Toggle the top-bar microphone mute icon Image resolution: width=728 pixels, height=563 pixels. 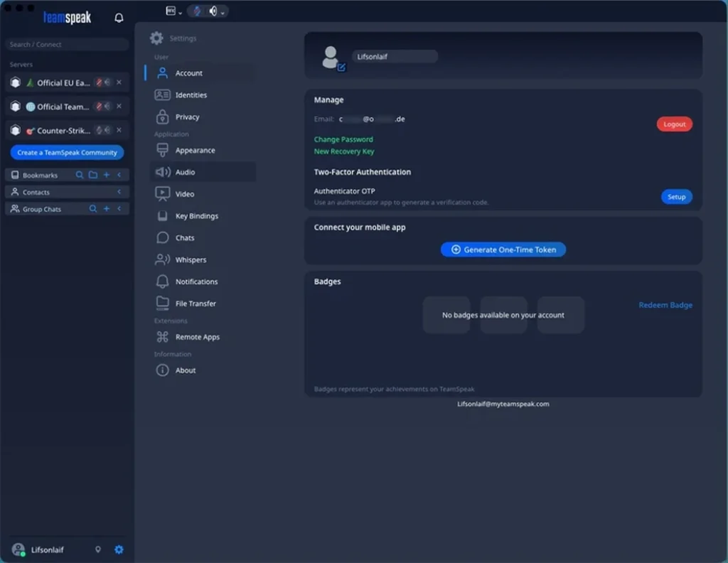click(x=198, y=11)
